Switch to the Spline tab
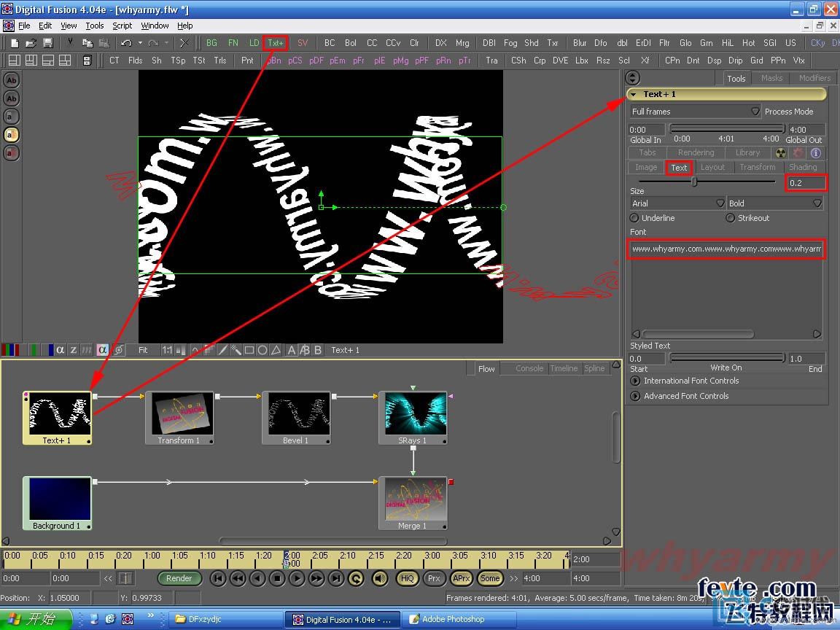 [594, 368]
